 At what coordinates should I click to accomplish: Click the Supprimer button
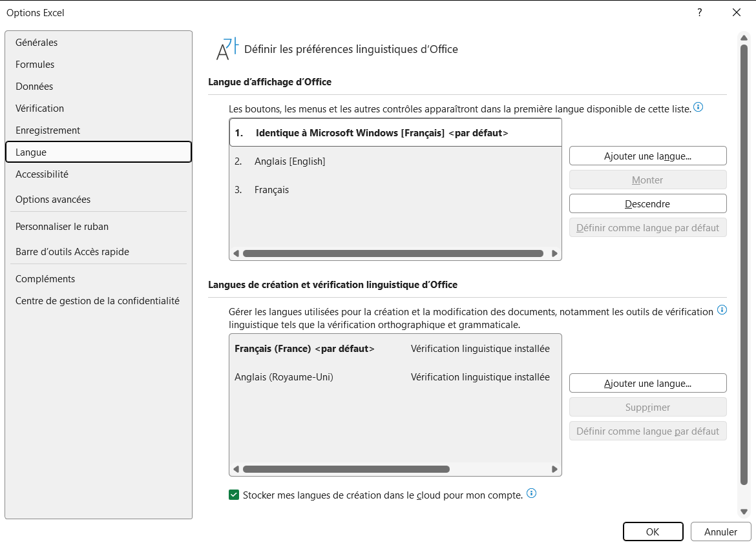coord(647,408)
